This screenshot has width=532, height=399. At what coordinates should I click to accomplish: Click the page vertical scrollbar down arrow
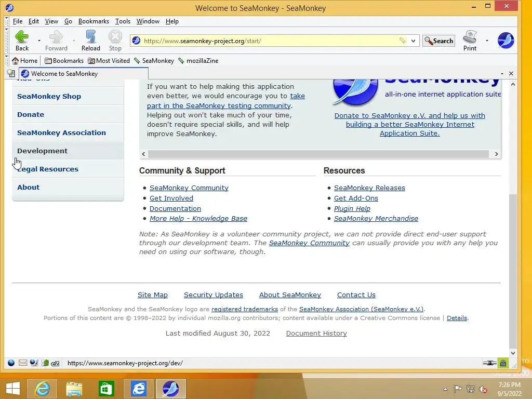click(513, 353)
